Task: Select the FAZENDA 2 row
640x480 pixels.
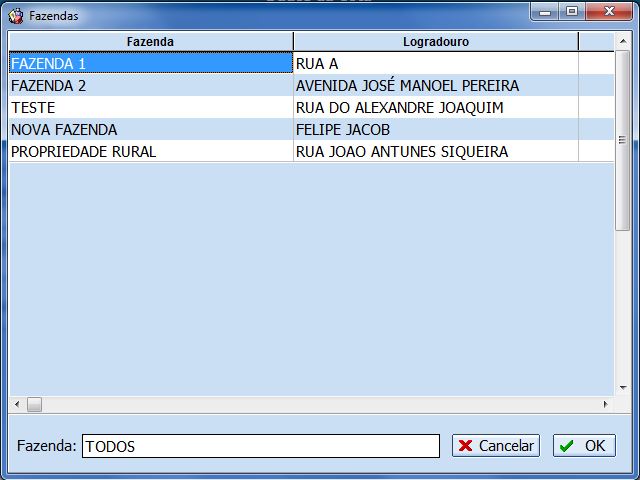Action: (150, 86)
